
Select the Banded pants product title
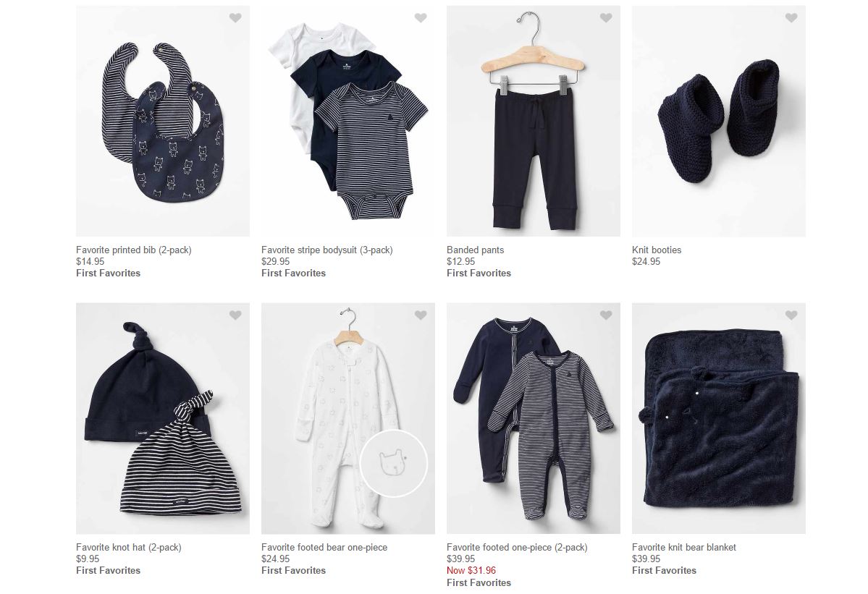[x=475, y=250]
